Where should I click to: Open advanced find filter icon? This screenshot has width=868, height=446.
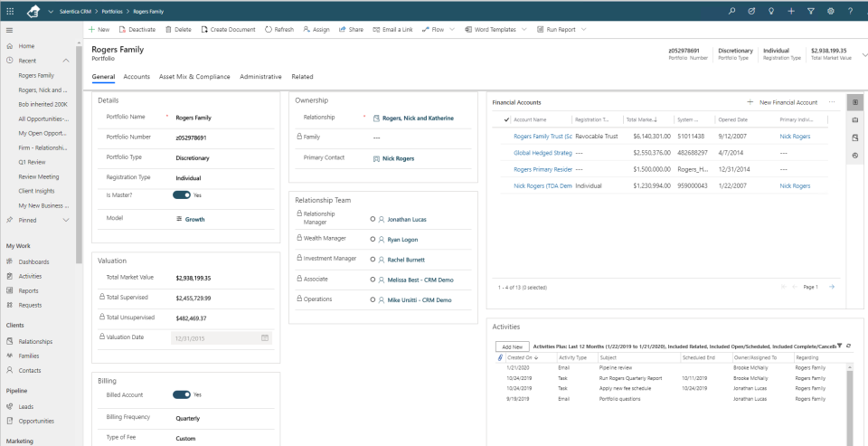811,11
